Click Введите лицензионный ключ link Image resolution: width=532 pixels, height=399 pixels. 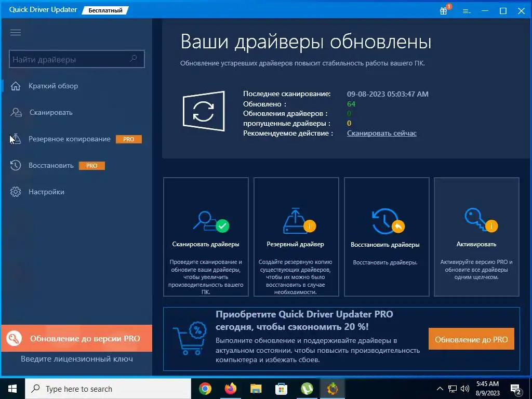77,358
